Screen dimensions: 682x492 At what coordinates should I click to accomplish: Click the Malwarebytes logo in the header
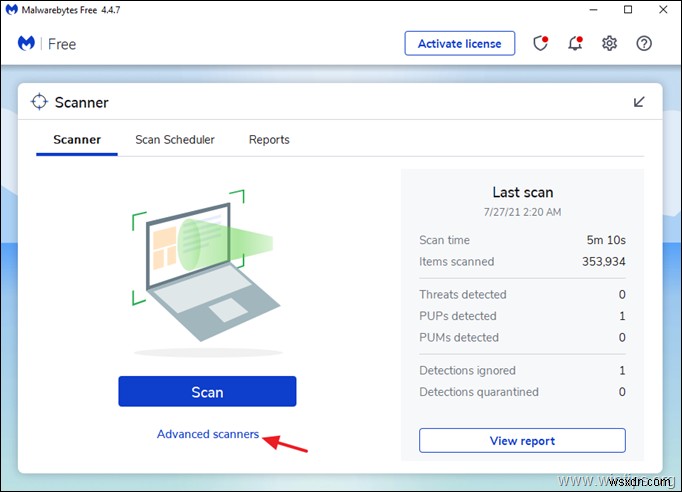click(26, 43)
